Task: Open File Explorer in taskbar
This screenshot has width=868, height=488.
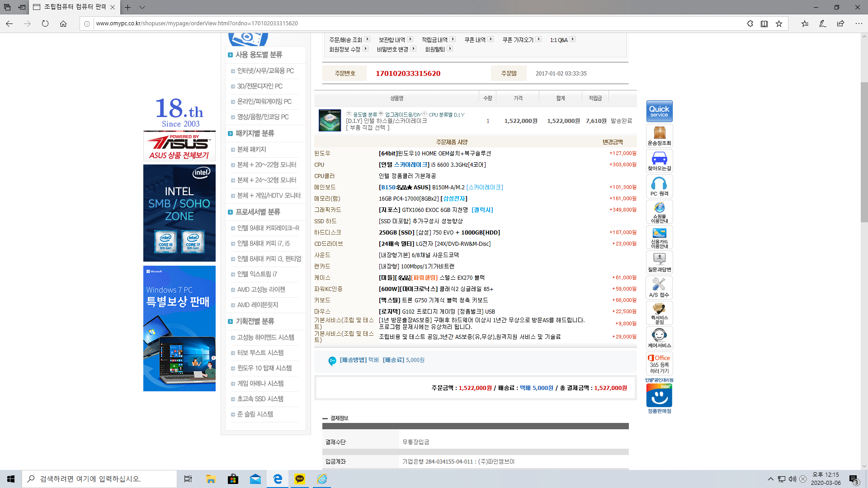Action: coord(211,479)
